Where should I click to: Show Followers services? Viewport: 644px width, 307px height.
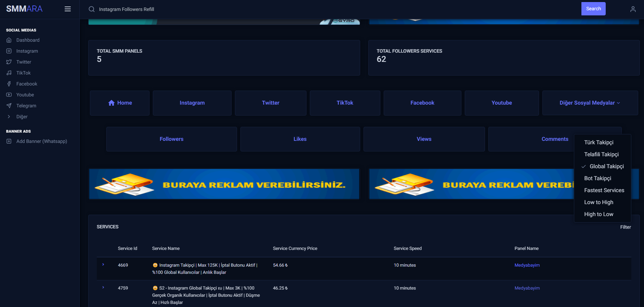pyautogui.click(x=172, y=139)
